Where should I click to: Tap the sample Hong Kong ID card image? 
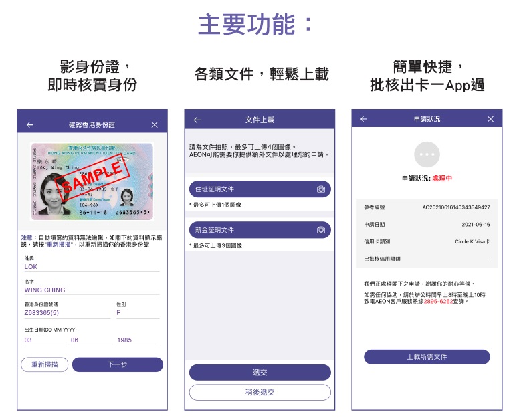[92, 181]
